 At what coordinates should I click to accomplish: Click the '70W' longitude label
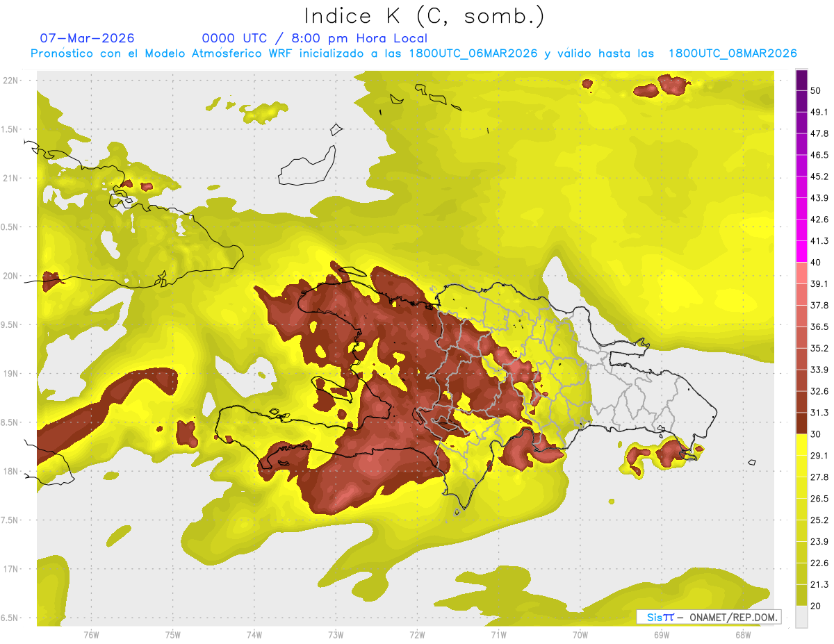point(580,634)
